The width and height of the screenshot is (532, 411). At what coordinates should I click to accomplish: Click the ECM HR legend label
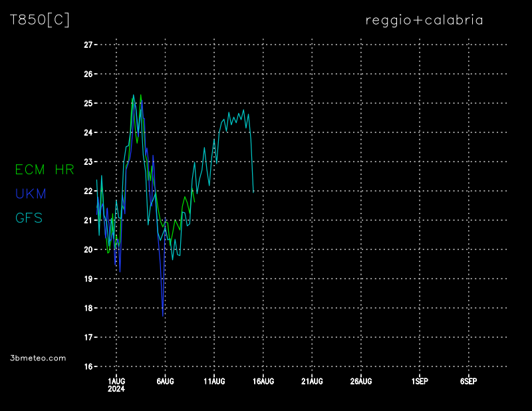click(x=45, y=170)
